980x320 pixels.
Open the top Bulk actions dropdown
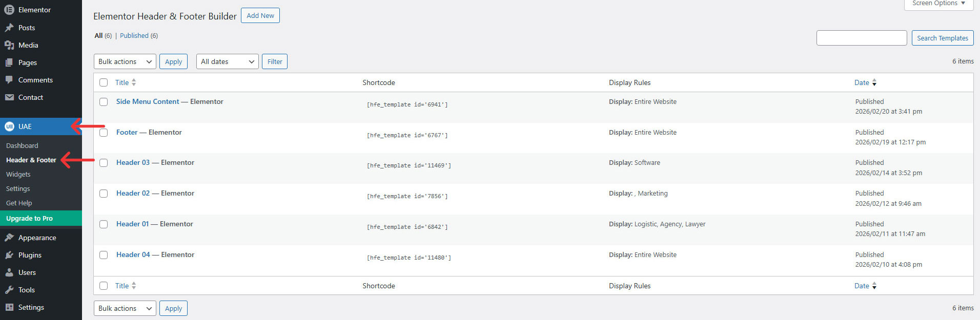[125, 61]
